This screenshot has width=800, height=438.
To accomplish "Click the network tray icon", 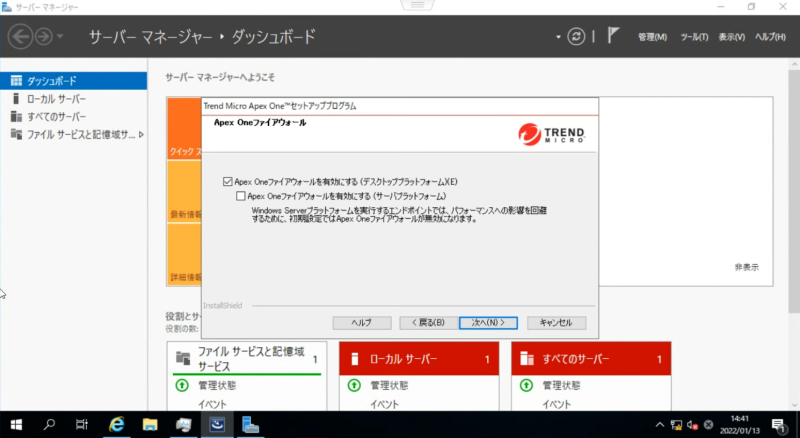I will click(677, 425).
